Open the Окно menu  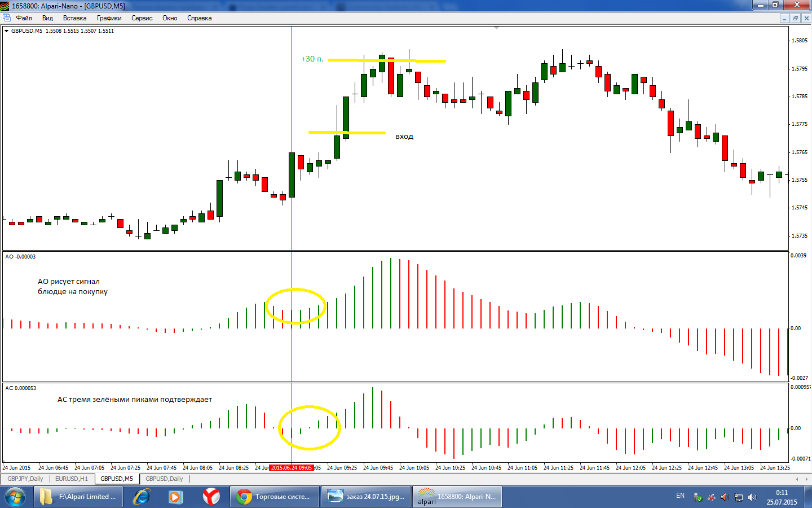(x=170, y=18)
